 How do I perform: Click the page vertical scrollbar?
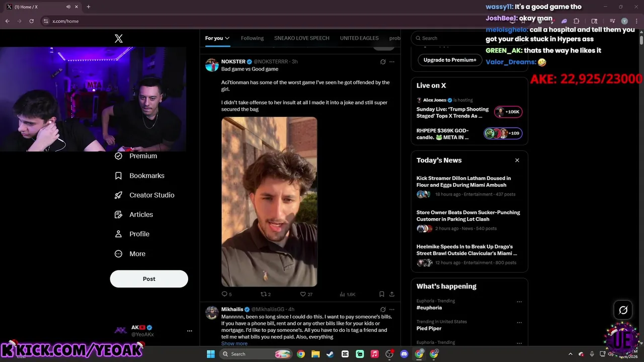click(x=641, y=40)
